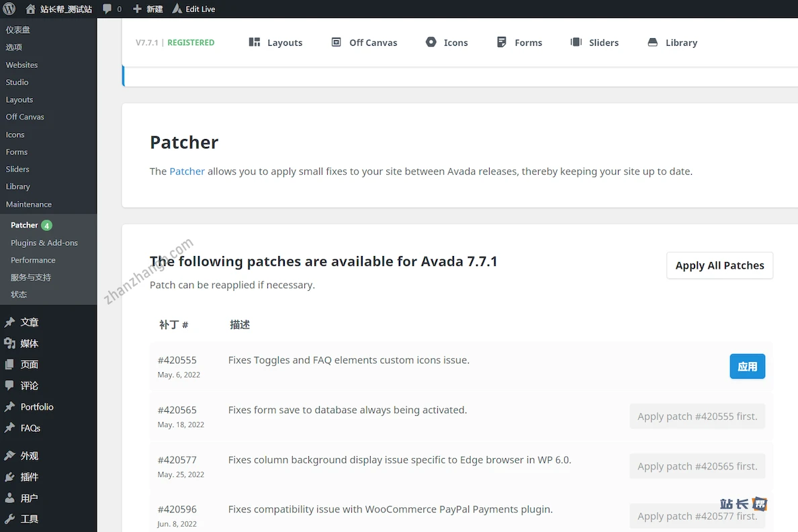
Task: Go to the Maintenance item in sidebar
Action: (29, 204)
